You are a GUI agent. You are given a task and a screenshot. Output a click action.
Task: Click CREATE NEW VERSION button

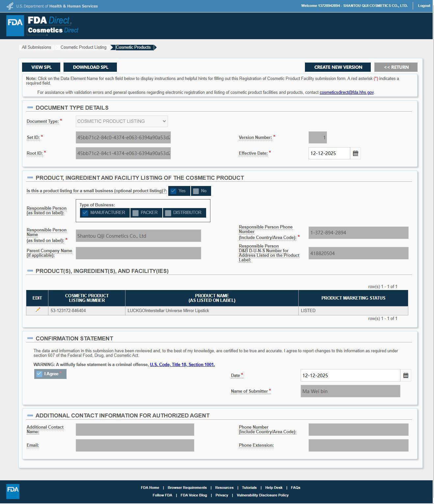click(338, 67)
